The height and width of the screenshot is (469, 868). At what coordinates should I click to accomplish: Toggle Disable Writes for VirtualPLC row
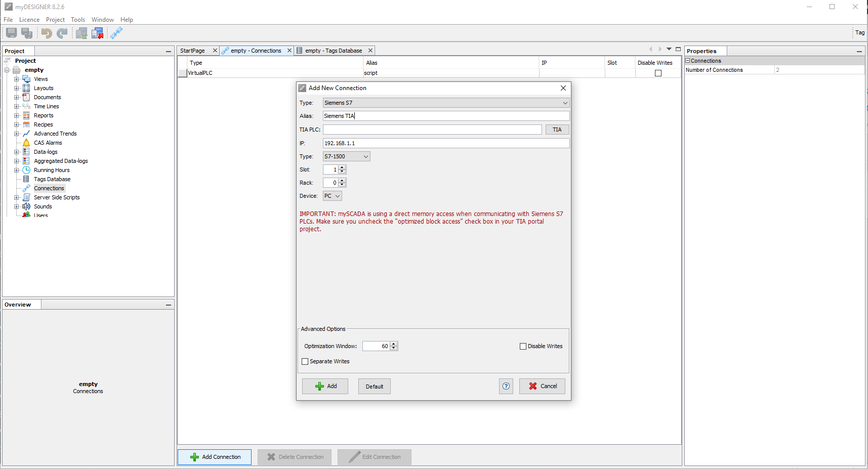(x=658, y=73)
